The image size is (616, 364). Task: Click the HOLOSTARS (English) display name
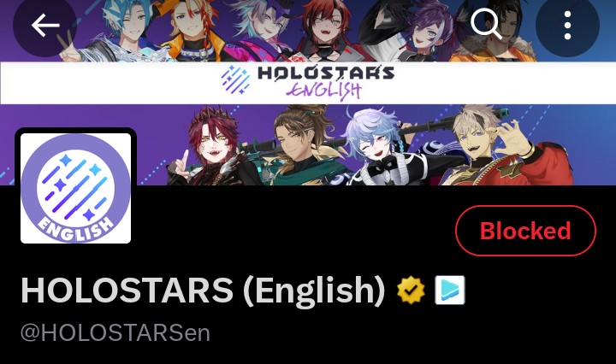(x=203, y=291)
